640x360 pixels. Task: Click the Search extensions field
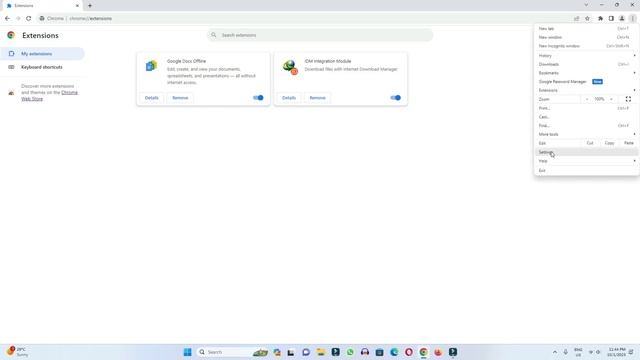pyautogui.click(x=320, y=35)
